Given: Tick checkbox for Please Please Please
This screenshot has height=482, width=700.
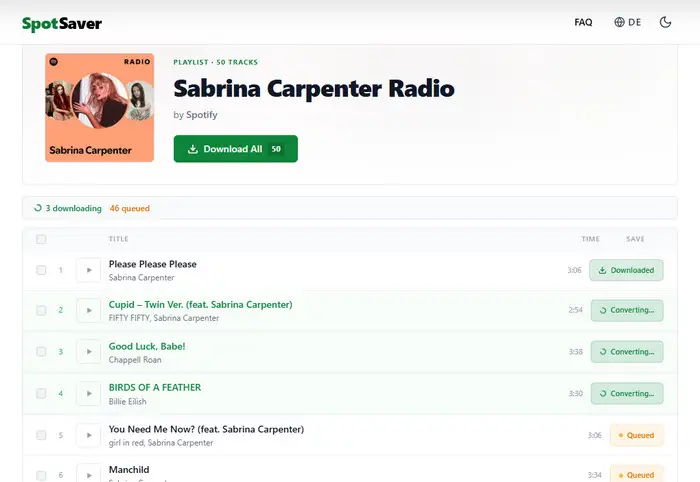Looking at the screenshot, I should (41, 270).
